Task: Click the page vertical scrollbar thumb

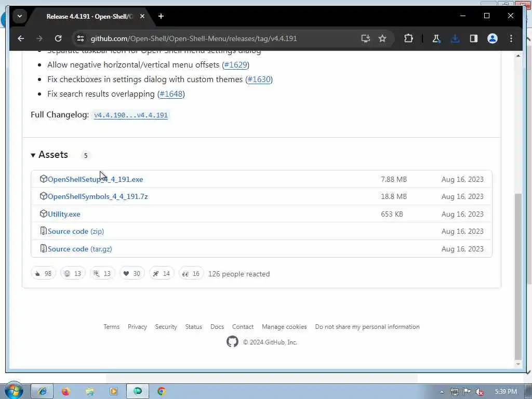Action: click(x=518, y=276)
